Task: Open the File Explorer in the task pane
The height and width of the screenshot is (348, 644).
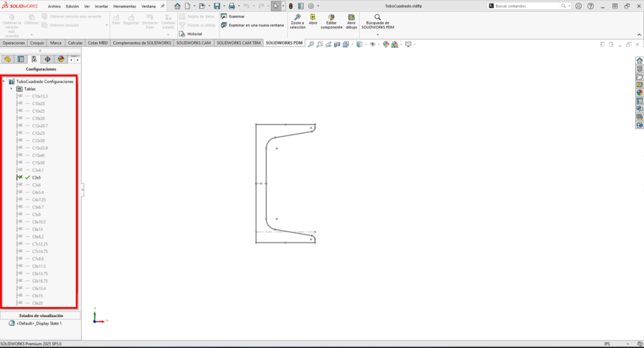Action: (x=640, y=77)
